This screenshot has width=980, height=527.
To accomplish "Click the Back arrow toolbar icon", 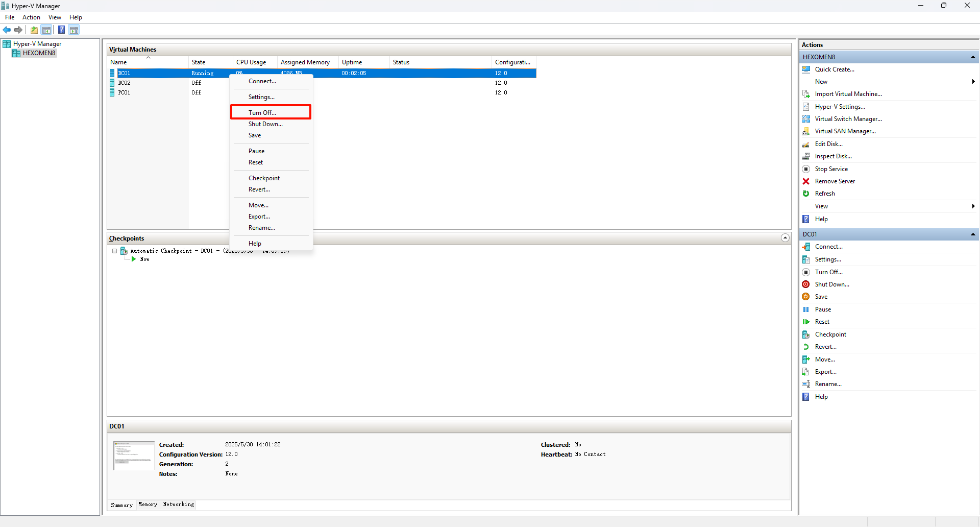I will coord(7,30).
